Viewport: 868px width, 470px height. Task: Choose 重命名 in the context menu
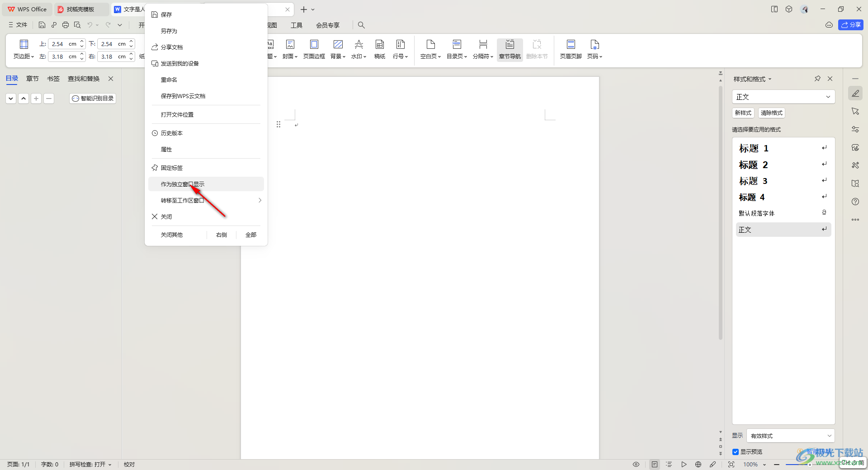click(x=206, y=80)
